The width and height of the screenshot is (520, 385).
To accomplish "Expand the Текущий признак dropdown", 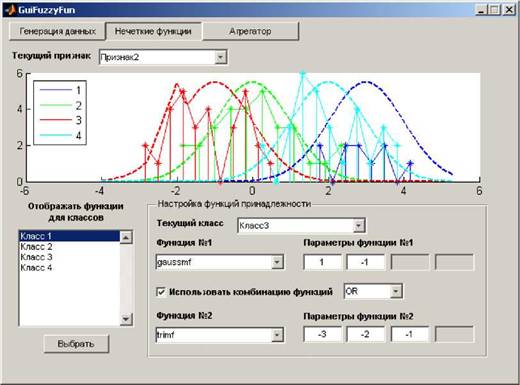I will coord(220,57).
